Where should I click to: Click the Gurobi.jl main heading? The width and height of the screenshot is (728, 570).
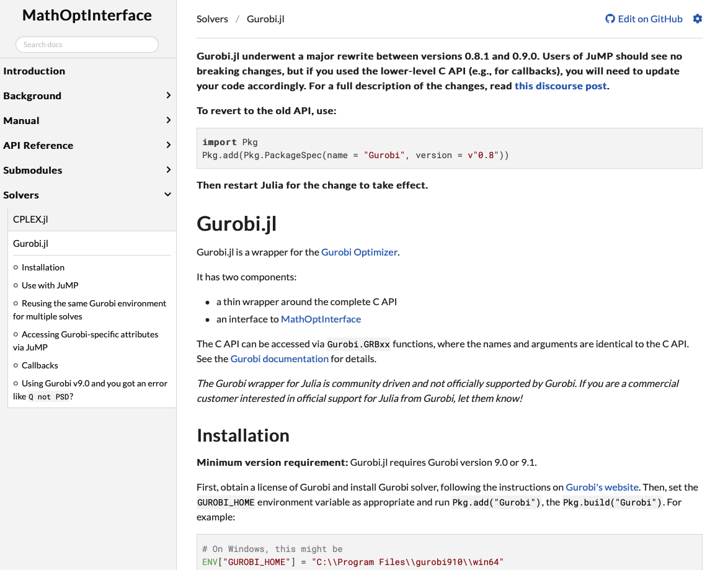(x=237, y=224)
